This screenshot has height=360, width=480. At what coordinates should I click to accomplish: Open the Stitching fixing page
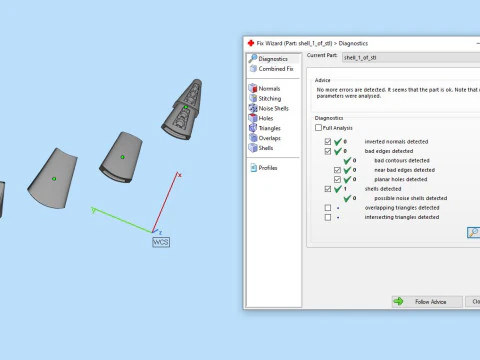(x=265, y=98)
